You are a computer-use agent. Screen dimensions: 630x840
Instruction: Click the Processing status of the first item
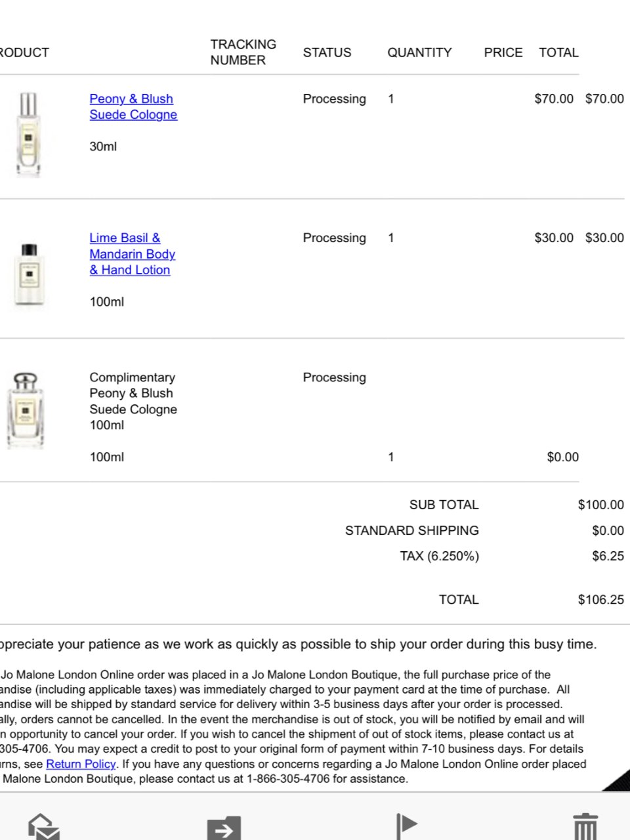pyautogui.click(x=334, y=99)
